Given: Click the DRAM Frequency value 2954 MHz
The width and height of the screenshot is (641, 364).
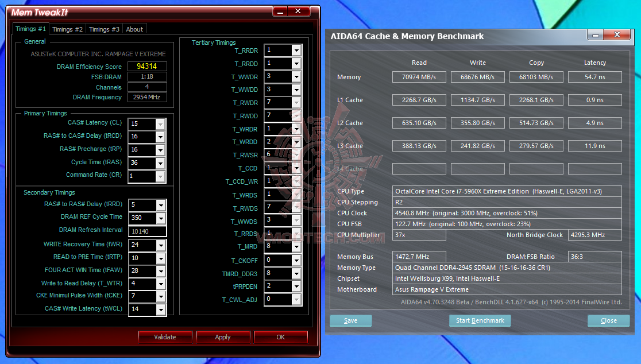Looking at the screenshot, I should (x=147, y=97).
